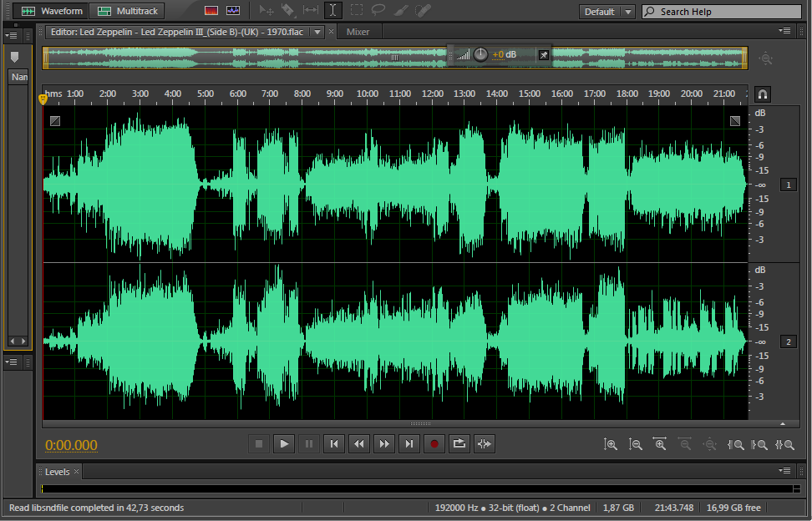812x521 pixels.
Task: Click the red Record button
Action: (434, 444)
